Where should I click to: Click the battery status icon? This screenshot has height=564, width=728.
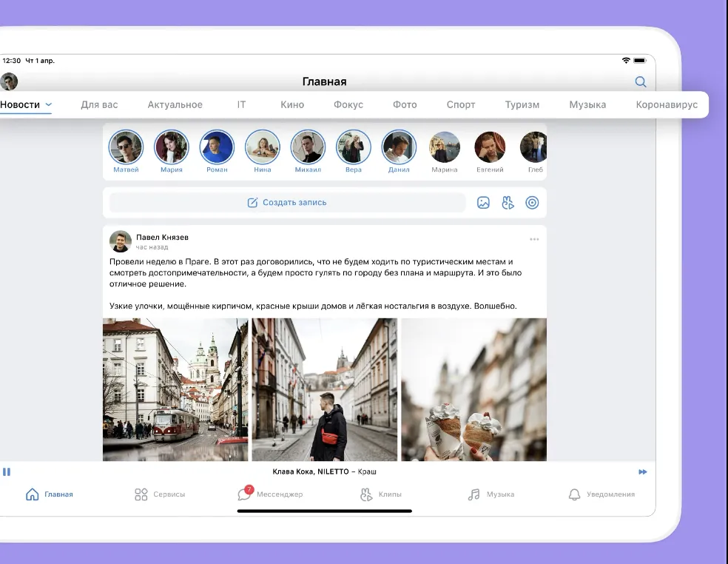coord(640,61)
